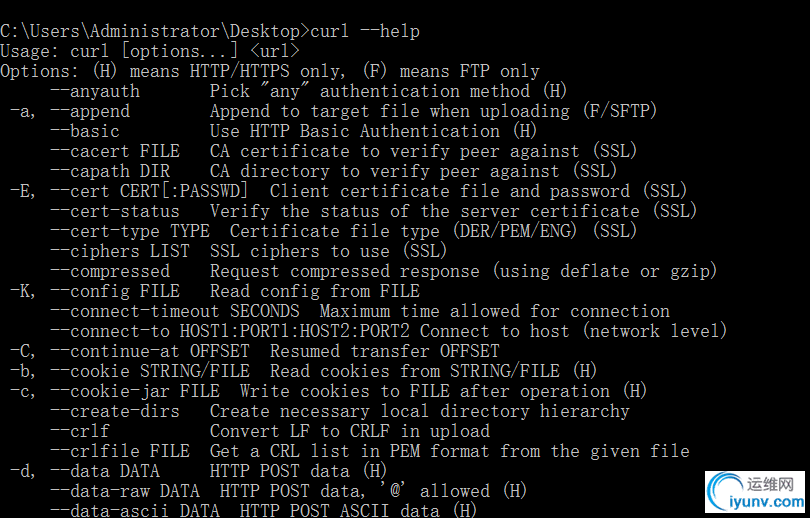Click the '--ciphers LIST' option text
810x518 pixels.
pyautogui.click(x=120, y=251)
